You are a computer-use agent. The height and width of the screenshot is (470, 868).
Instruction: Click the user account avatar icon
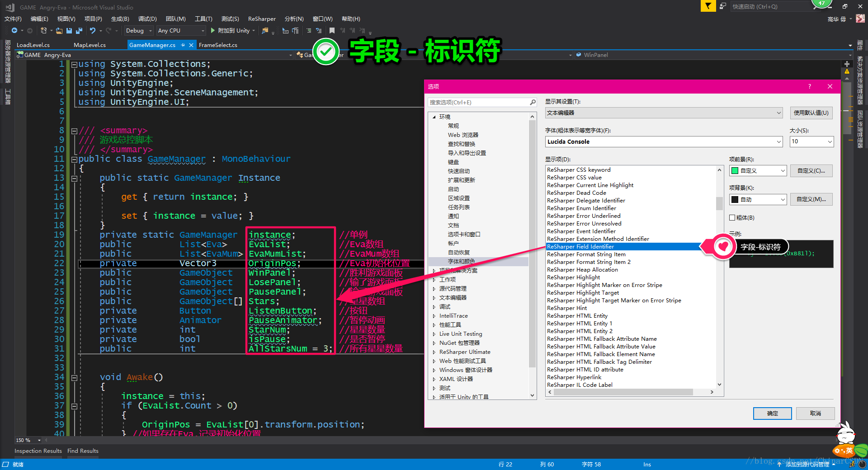click(860, 19)
